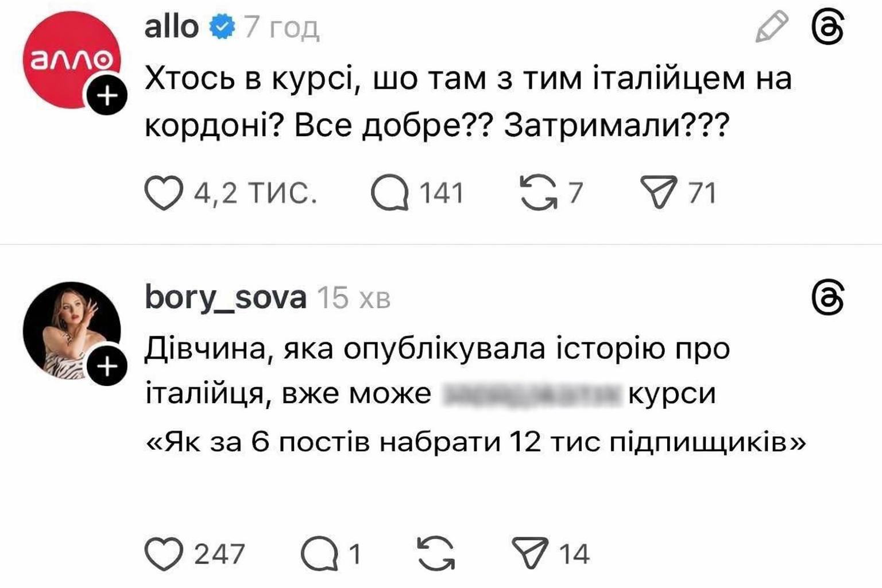Repost the allo post

point(538,193)
